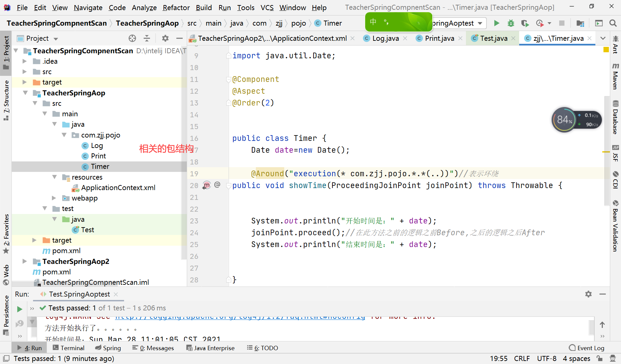Open the 6: TODO tool window
This screenshot has width=621, height=364.
pyautogui.click(x=263, y=348)
